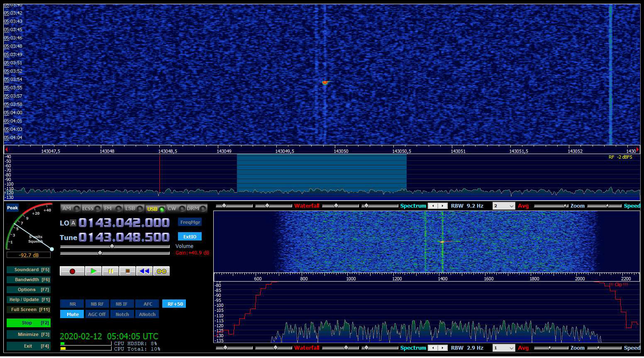The width and height of the screenshot is (644, 358).
Task: Click the Gain slider thumb
Action: point(100,253)
